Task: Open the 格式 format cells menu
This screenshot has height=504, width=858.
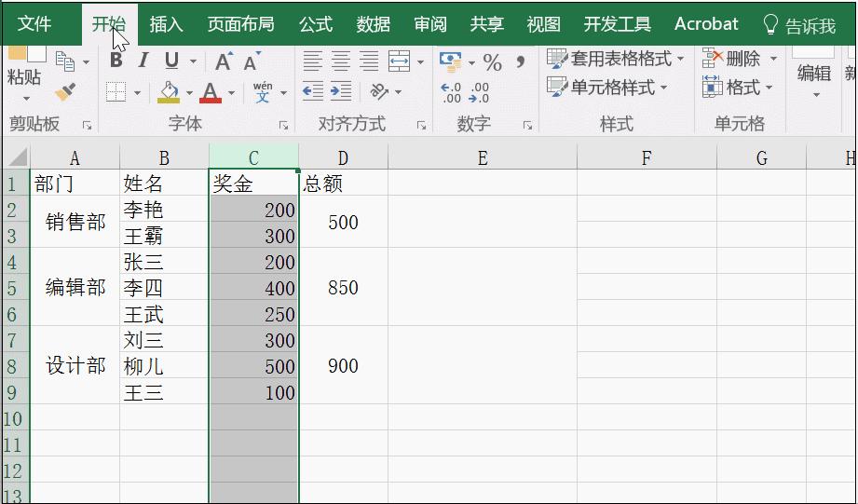Action: click(x=738, y=87)
